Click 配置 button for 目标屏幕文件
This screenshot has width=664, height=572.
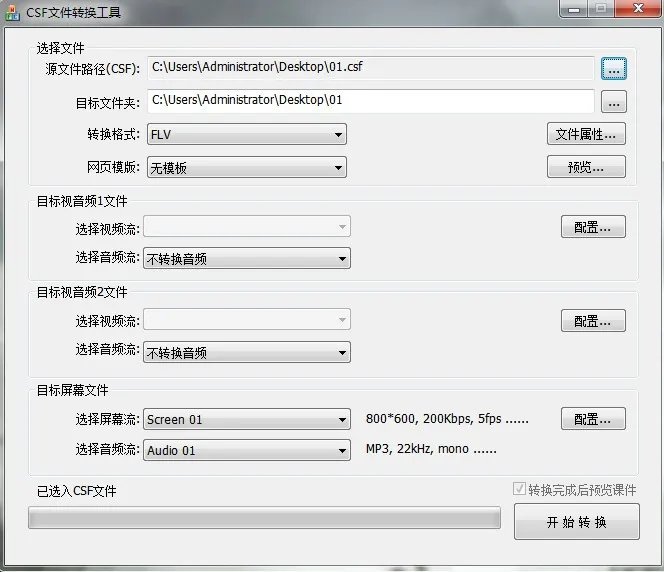[x=593, y=419]
